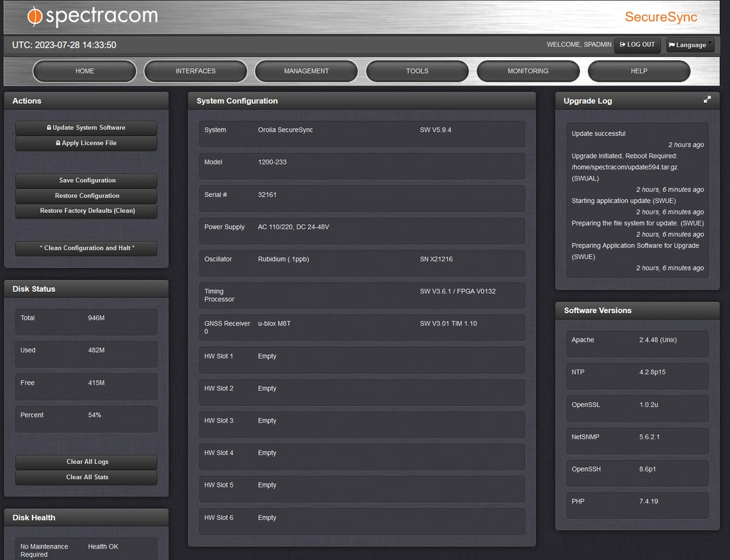Click the System Configuration panel header
730x560 pixels.
tap(362, 101)
